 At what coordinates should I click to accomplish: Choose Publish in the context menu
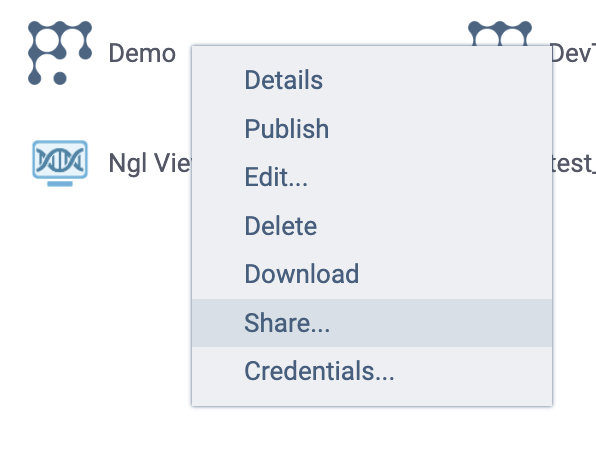(x=372, y=128)
